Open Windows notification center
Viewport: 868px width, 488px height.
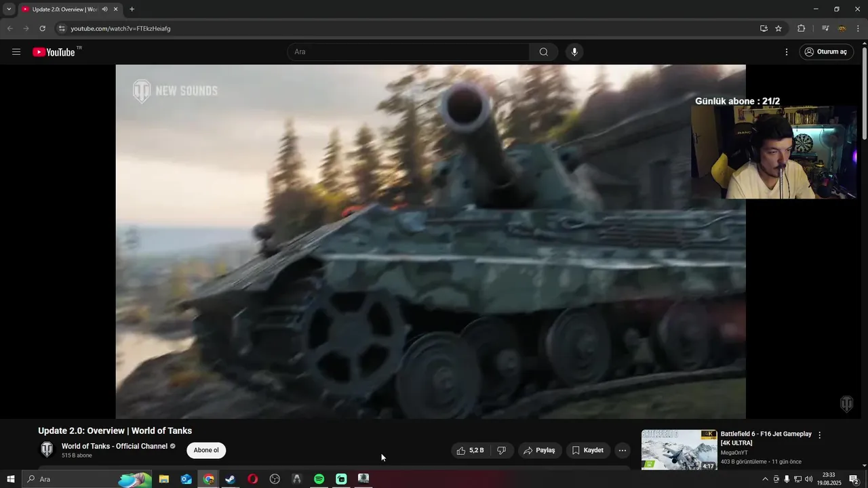(x=854, y=479)
